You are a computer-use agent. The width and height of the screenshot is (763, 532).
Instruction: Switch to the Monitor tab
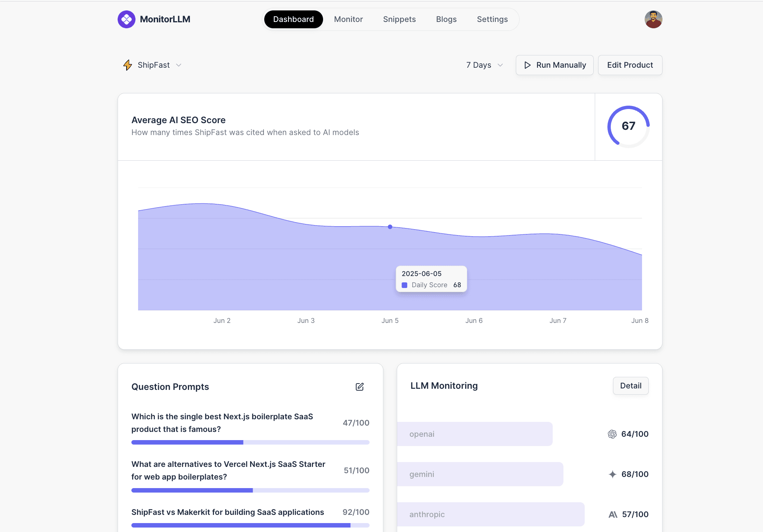click(x=348, y=19)
